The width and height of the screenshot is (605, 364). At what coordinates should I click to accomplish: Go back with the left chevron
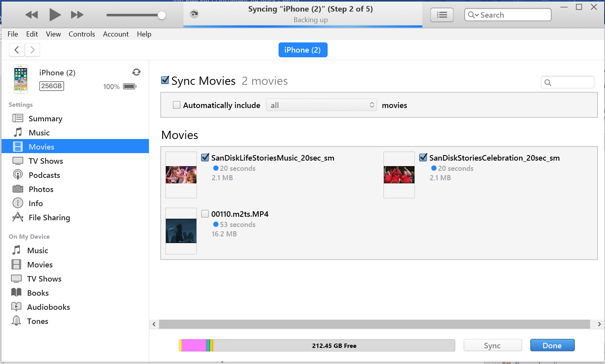[16, 50]
